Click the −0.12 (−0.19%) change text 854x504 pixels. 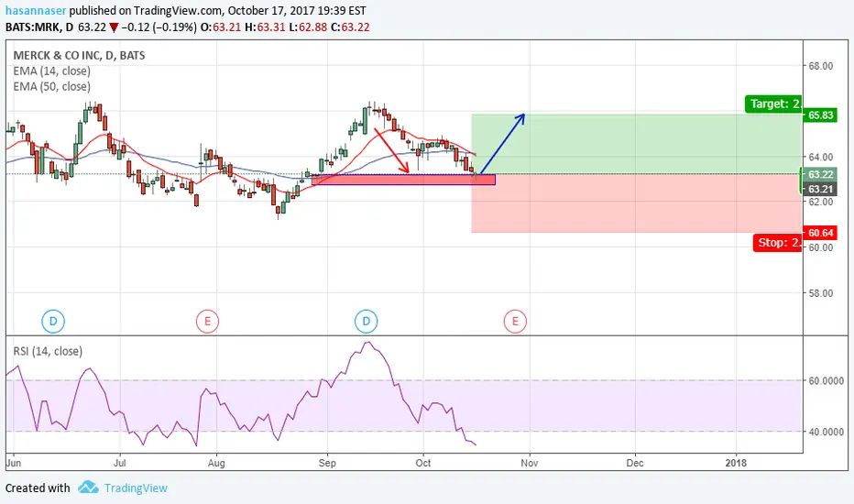click(159, 27)
